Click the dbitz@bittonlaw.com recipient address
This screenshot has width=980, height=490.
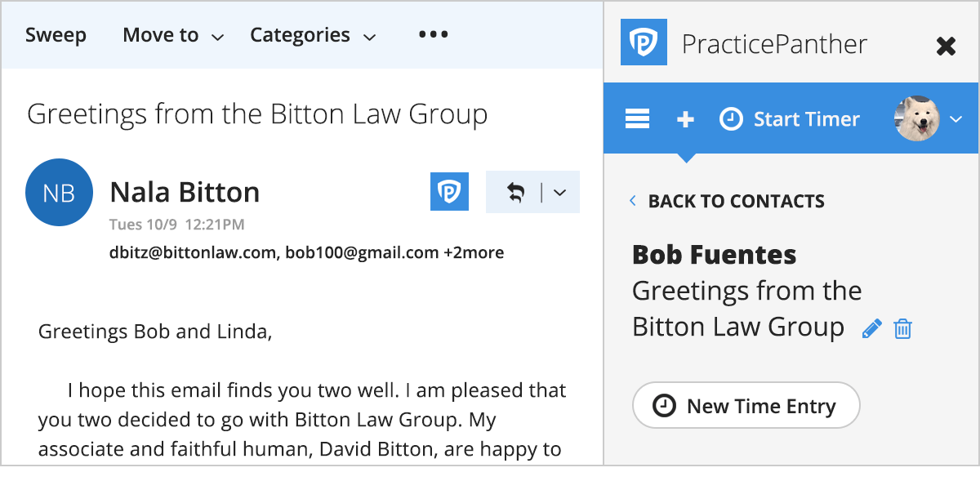tap(192, 252)
